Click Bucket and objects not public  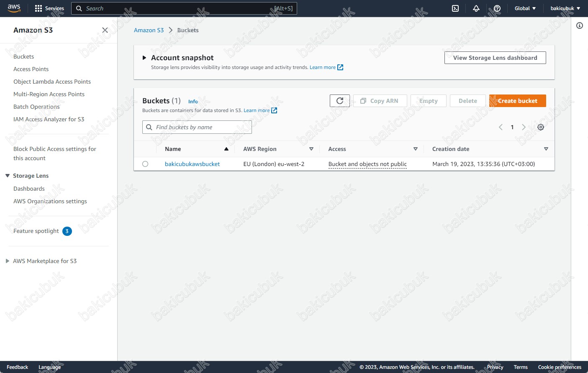(x=367, y=164)
